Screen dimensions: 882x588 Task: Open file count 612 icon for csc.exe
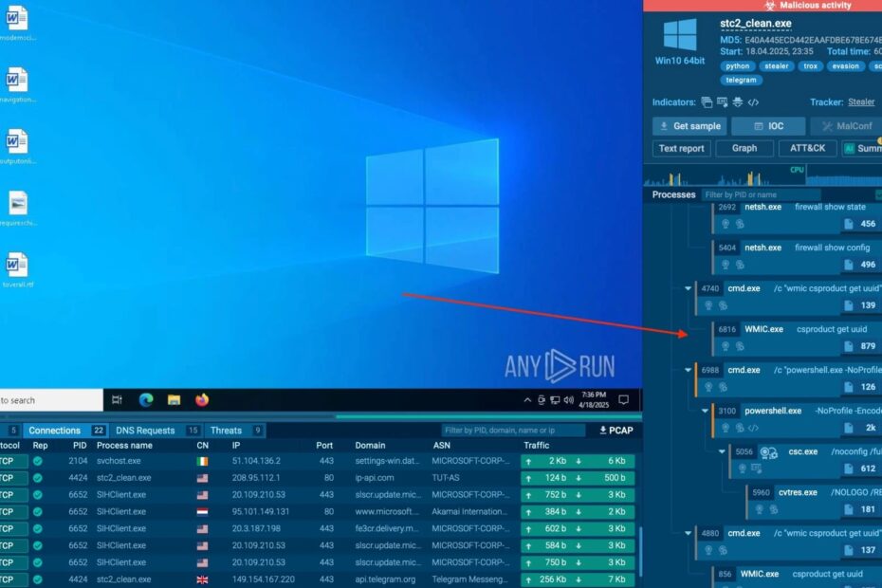848,469
